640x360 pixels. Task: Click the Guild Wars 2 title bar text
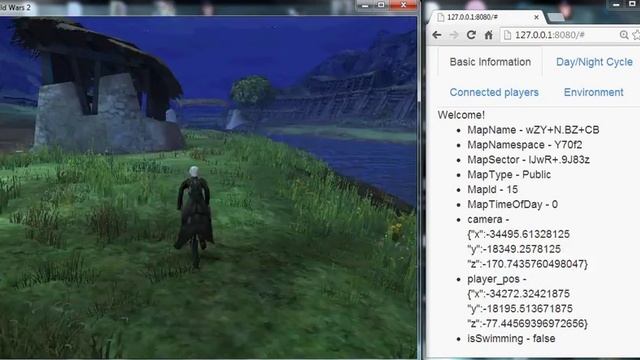16,7
